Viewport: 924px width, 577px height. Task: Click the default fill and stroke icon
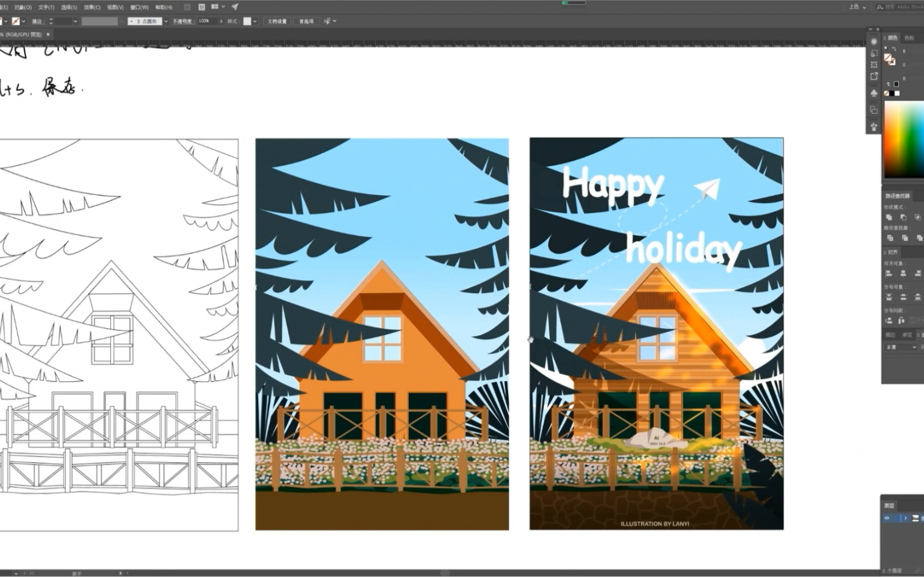pos(886,48)
